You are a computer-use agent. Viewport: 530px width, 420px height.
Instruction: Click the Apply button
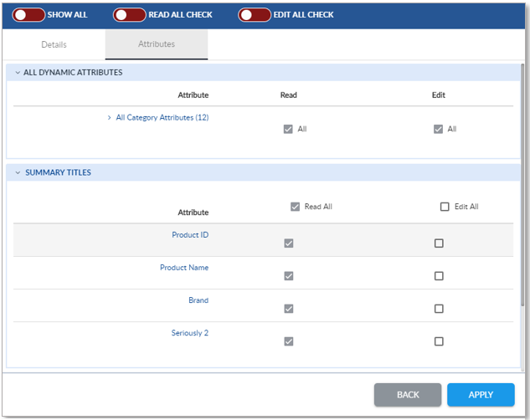pyautogui.click(x=481, y=394)
